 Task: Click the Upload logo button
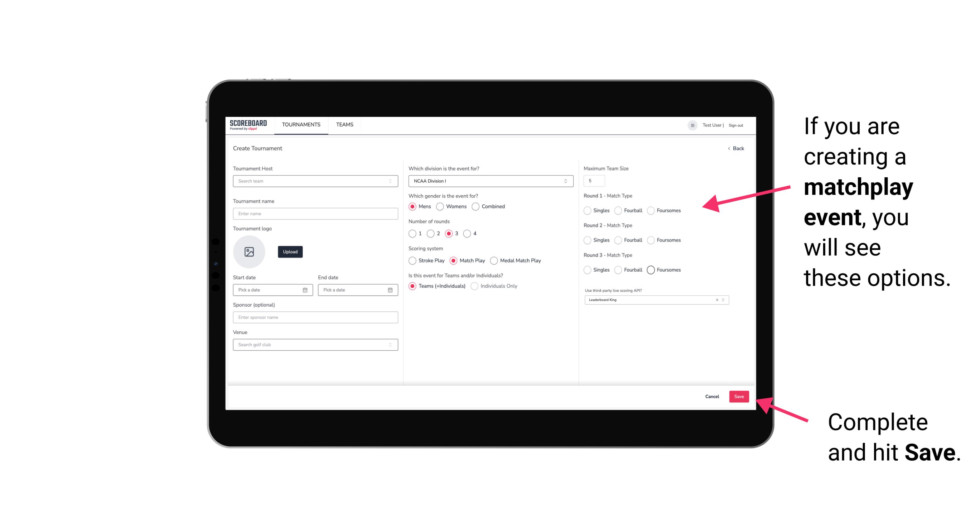coord(290,252)
